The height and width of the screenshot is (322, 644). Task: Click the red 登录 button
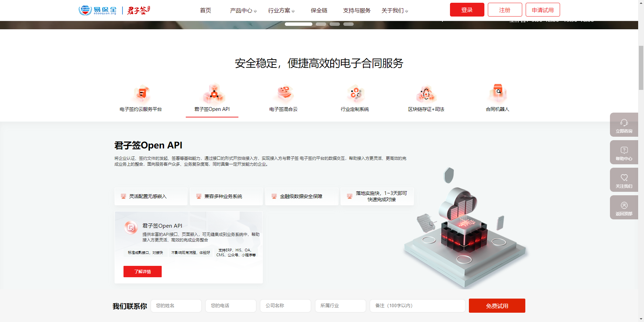point(467,10)
